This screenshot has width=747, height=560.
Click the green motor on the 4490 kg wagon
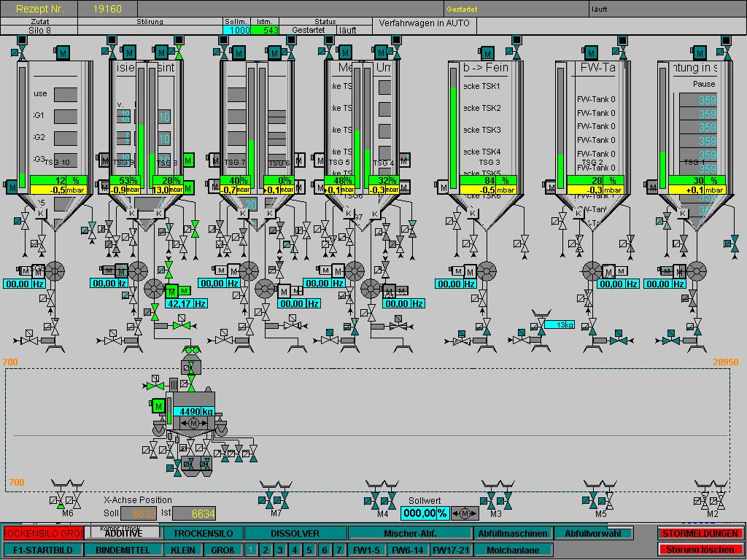point(158,405)
